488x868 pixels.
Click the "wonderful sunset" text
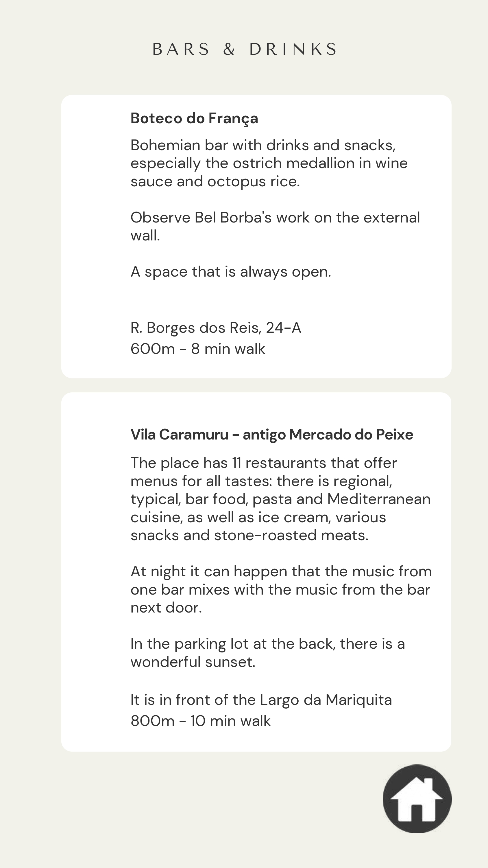click(x=193, y=662)
